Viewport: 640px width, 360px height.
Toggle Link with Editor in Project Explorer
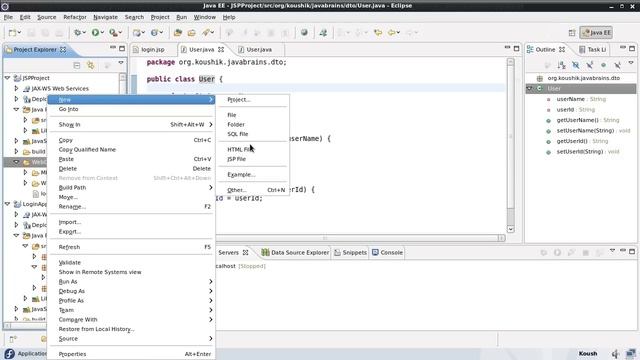click(91, 65)
